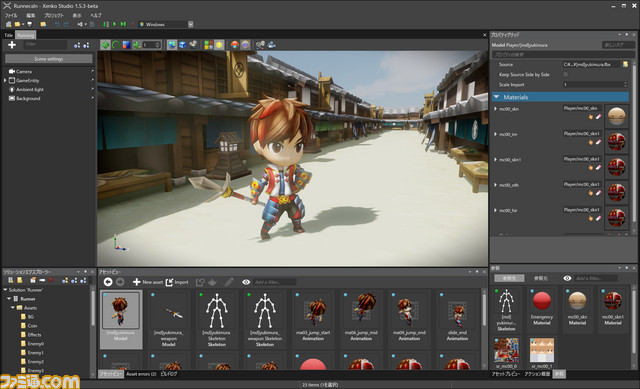640x389 pixels.
Task: Switch to world coordinate globe icon
Action: point(172,45)
